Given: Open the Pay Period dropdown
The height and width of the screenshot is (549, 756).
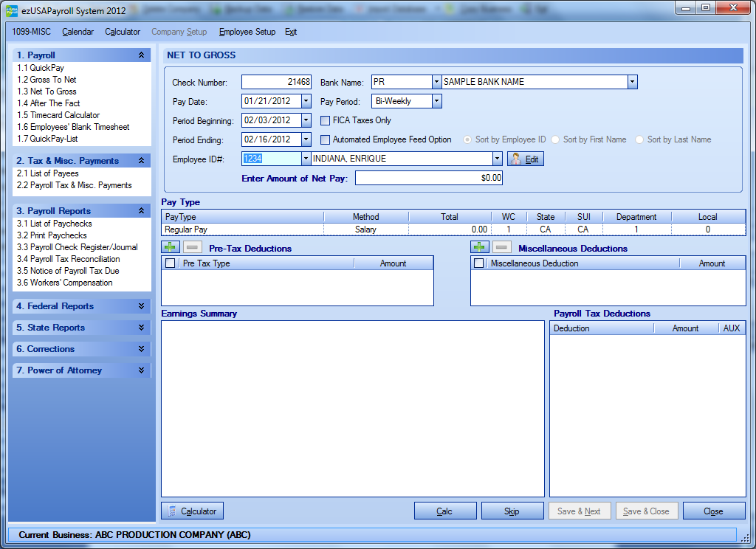Looking at the screenshot, I should [436, 101].
